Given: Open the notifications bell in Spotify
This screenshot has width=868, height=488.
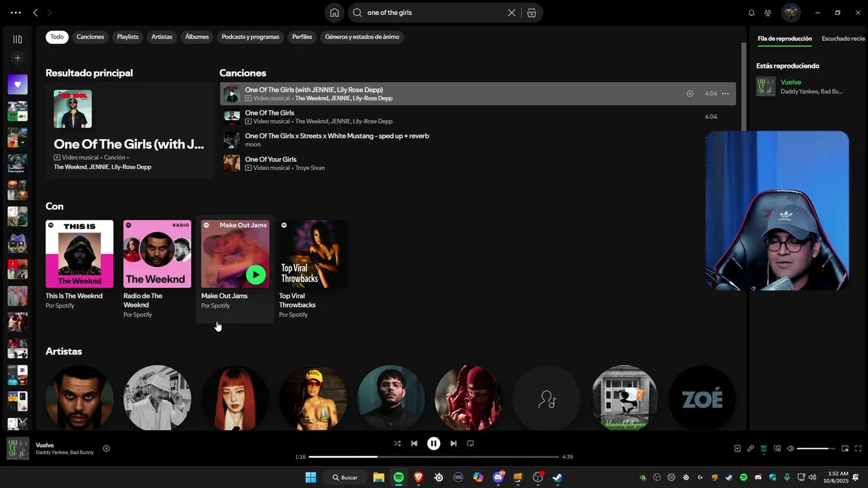Looking at the screenshot, I should pos(751,13).
